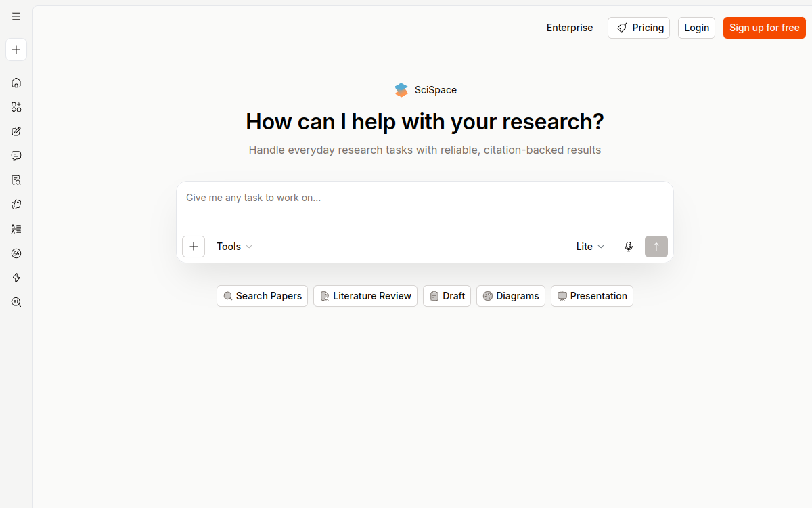Open the pencil writer icon in sidebar
This screenshot has width=812, height=508.
pos(16,131)
